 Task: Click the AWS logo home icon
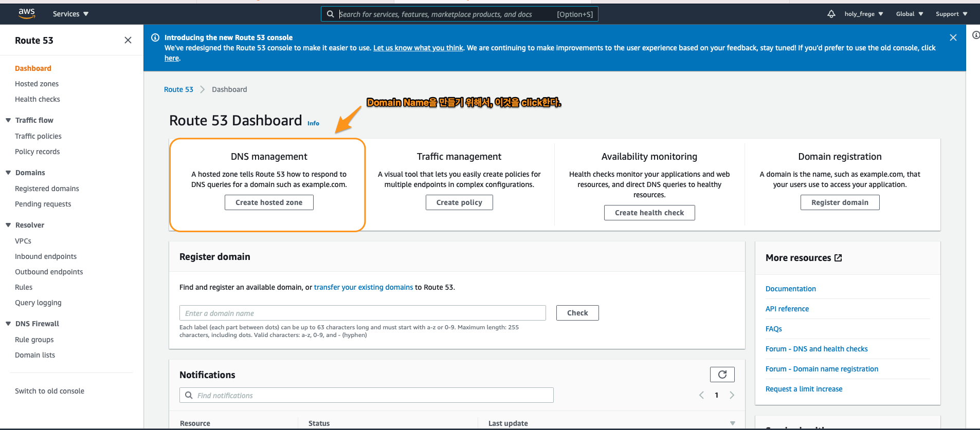click(27, 14)
